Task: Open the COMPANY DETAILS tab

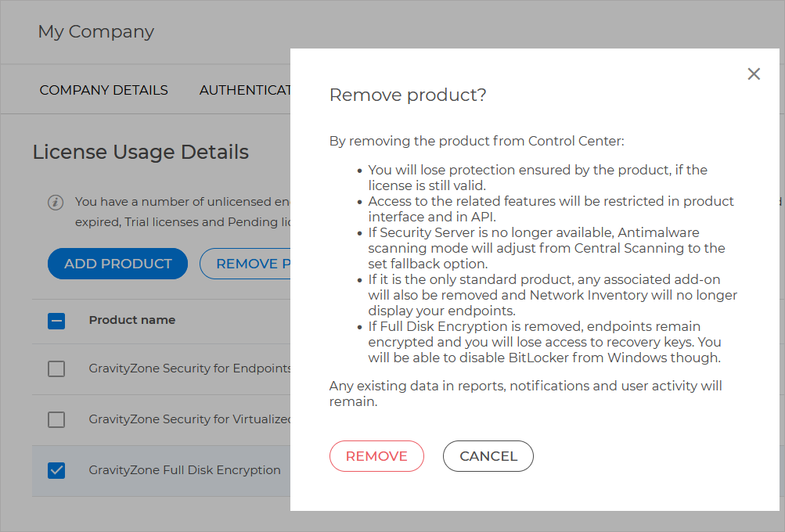Action: point(103,90)
